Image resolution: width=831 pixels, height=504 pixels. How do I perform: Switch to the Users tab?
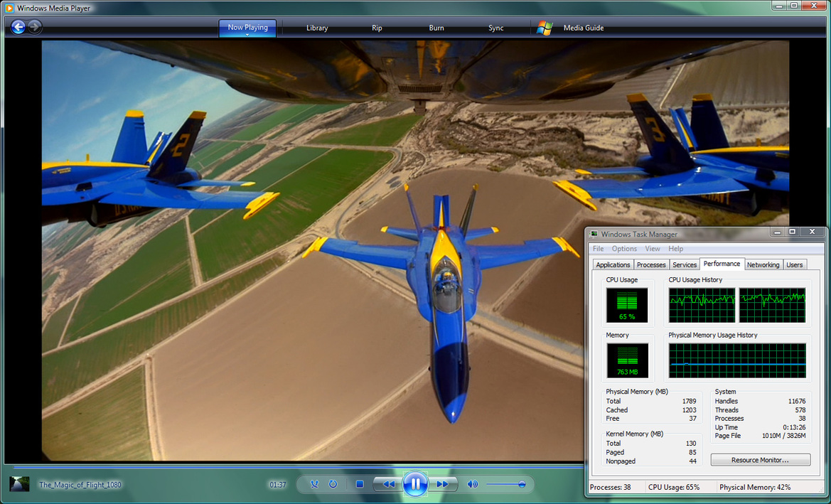coord(795,264)
